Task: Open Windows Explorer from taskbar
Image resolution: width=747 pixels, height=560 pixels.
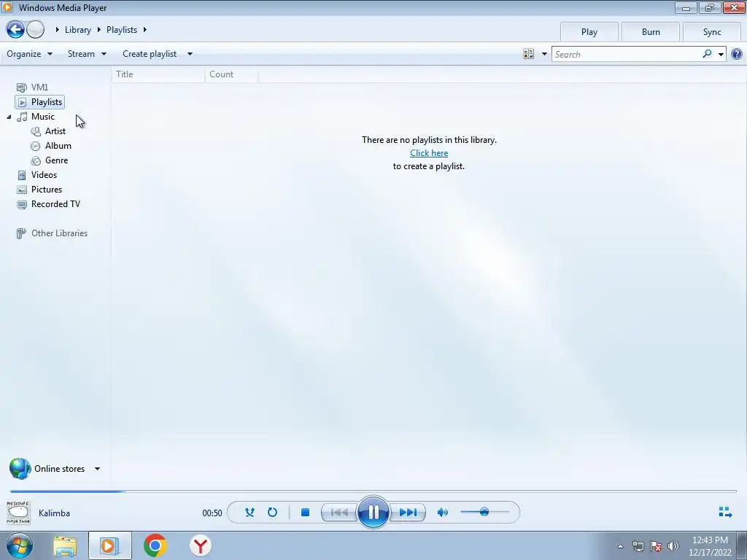Action: [x=65, y=546]
